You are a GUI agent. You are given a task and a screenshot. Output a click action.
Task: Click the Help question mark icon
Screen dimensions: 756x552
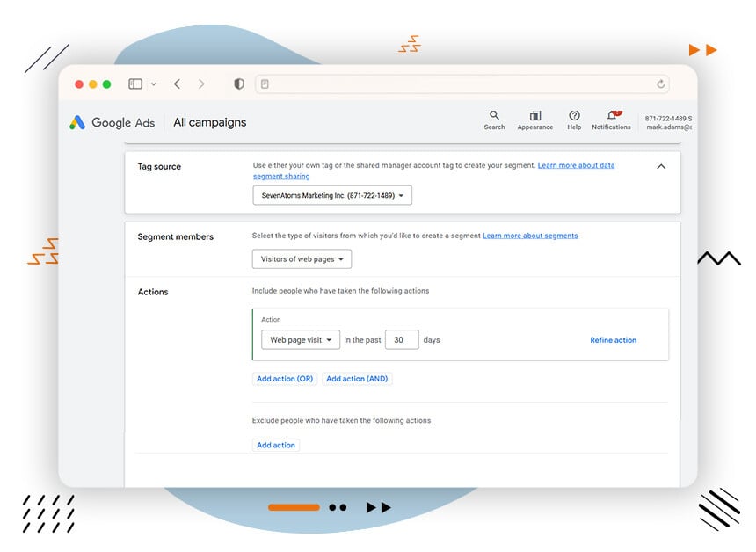574,115
